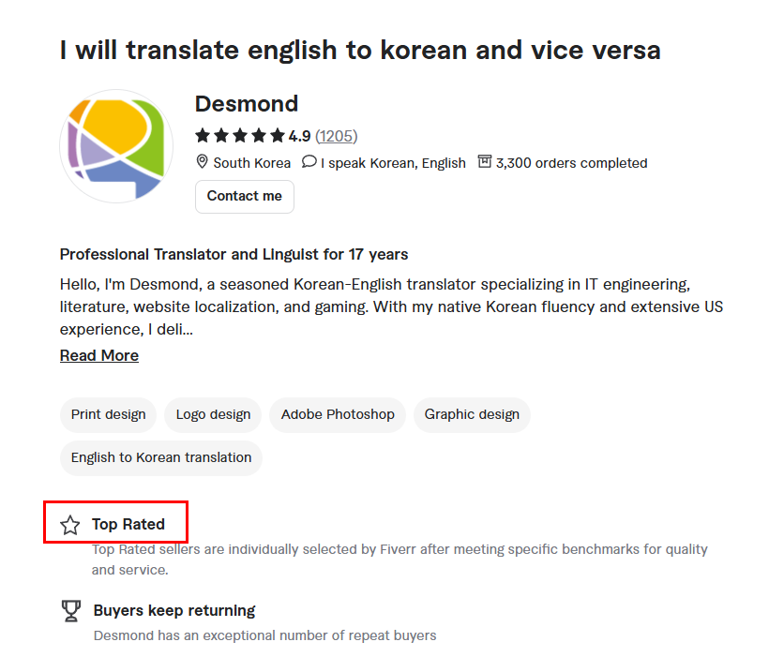Click the speech bubble languages icon
784x672 pixels.
point(309,162)
